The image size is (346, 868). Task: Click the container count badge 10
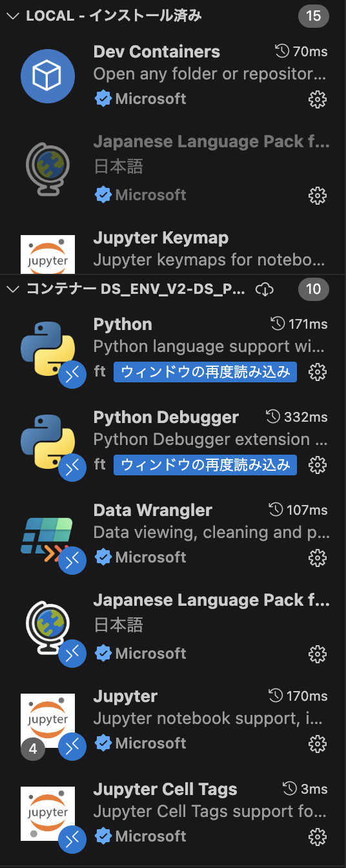314,289
